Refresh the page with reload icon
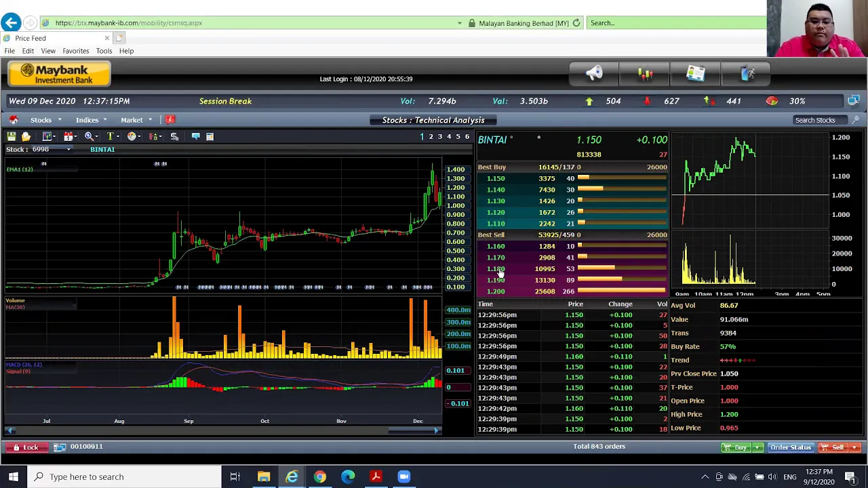Screen dimensions: 868x488 (576, 23)
